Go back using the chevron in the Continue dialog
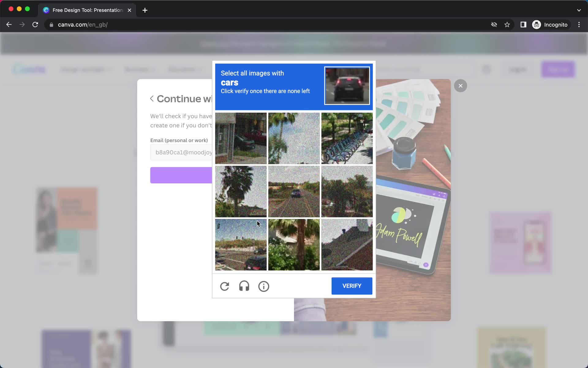 152,98
